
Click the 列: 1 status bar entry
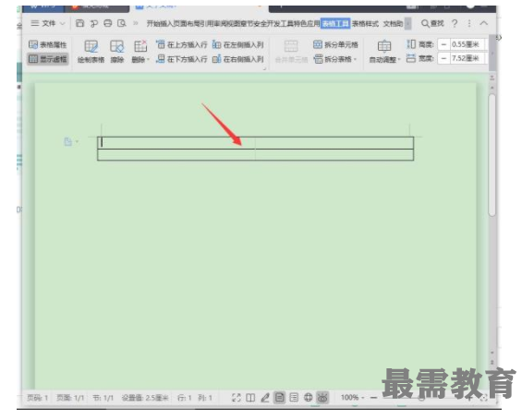pos(205,398)
